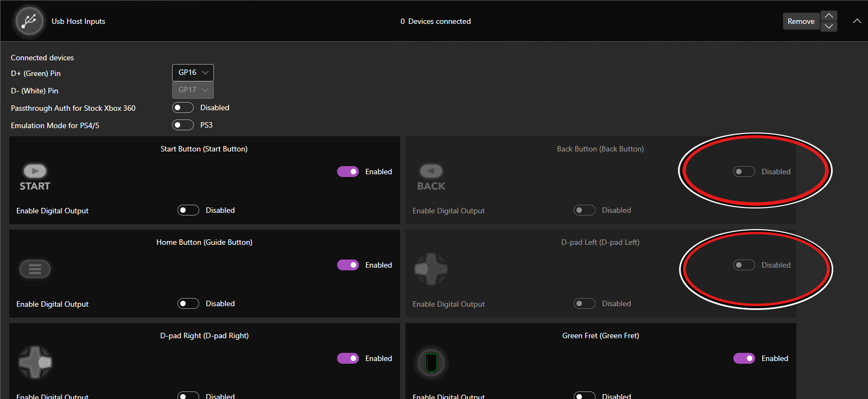Toggle Passthrough Auth for Stock Xbox 360
This screenshot has width=868, height=399.
[x=183, y=107]
